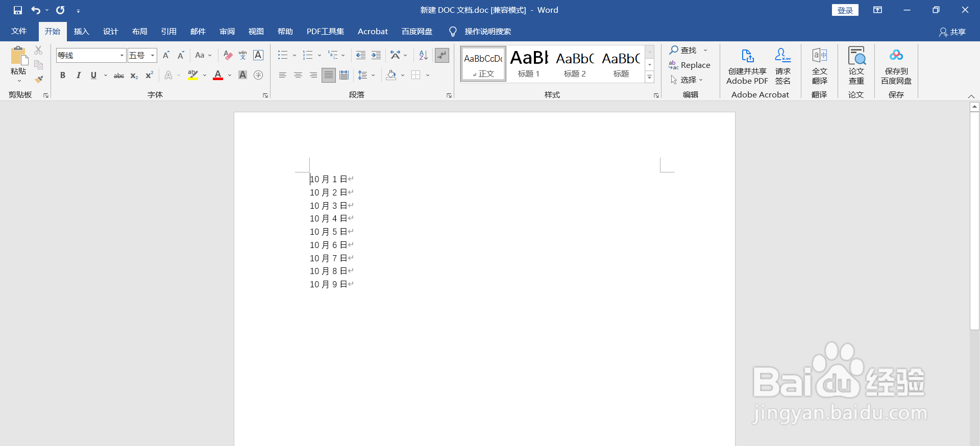
Task: Insert enclosed character (circled 字) icon
Action: [258, 76]
